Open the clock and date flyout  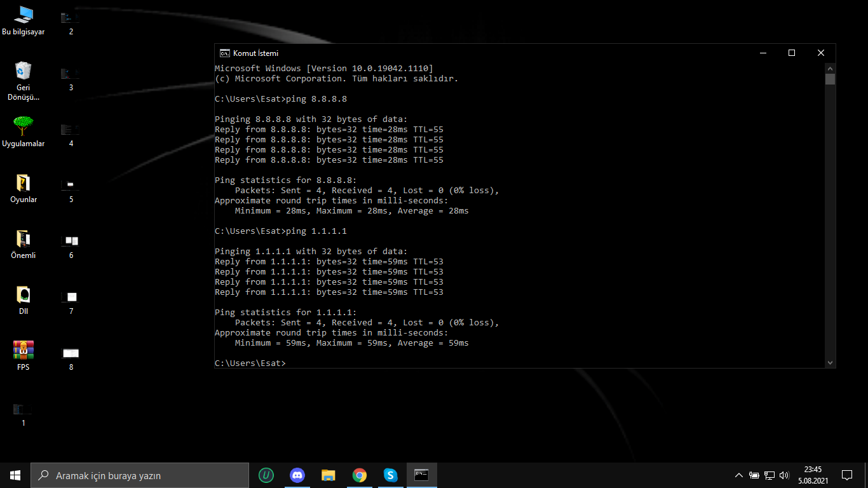coord(813,475)
